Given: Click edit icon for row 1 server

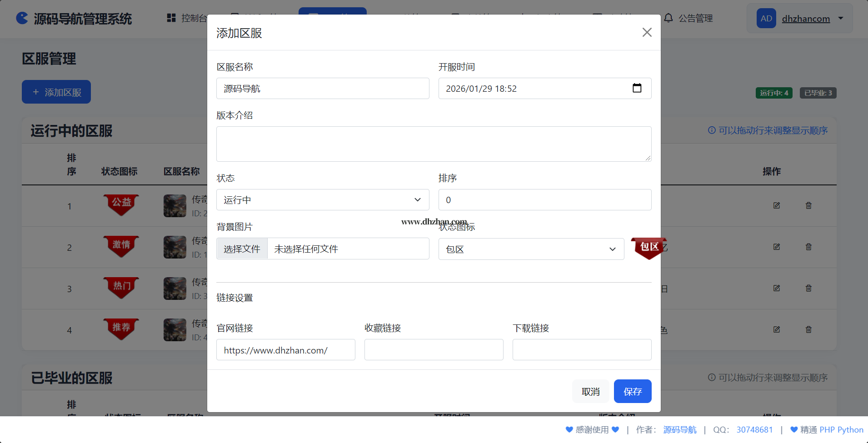Looking at the screenshot, I should [x=777, y=205].
